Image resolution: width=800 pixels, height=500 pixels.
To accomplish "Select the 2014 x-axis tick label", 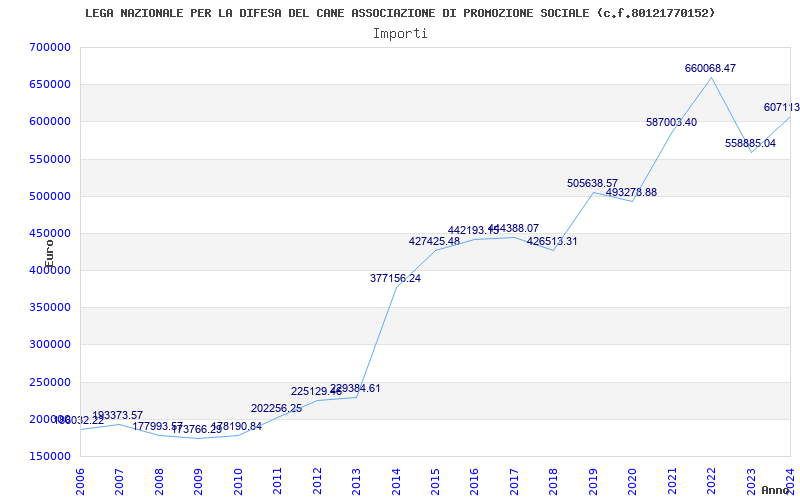I will [396, 482].
